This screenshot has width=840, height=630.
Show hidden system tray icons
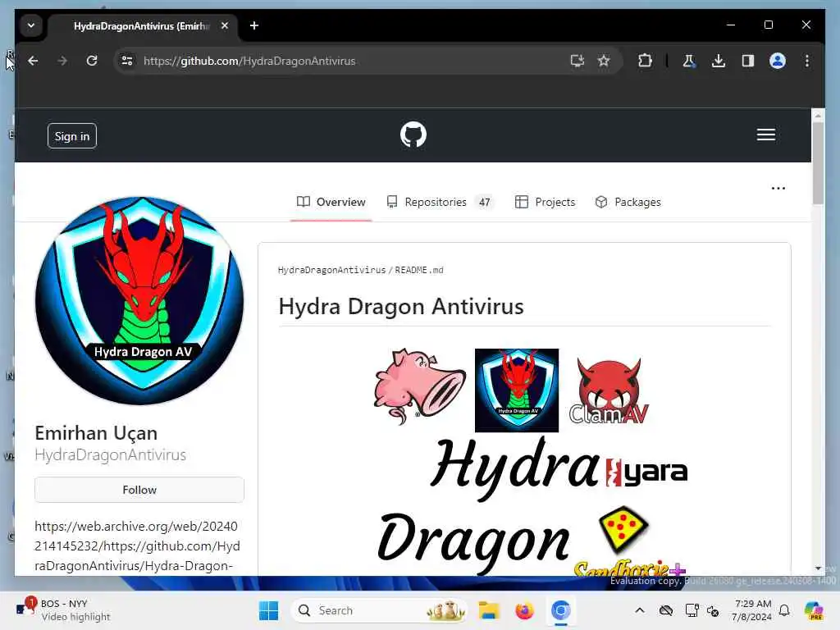[x=640, y=610]
